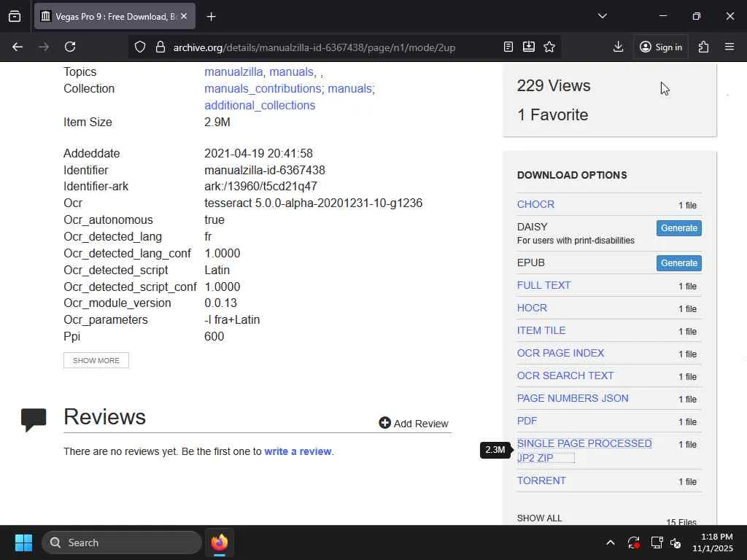
Task: Download the TORRENT file
Action: pyautogui.click(x=541, y=481)
